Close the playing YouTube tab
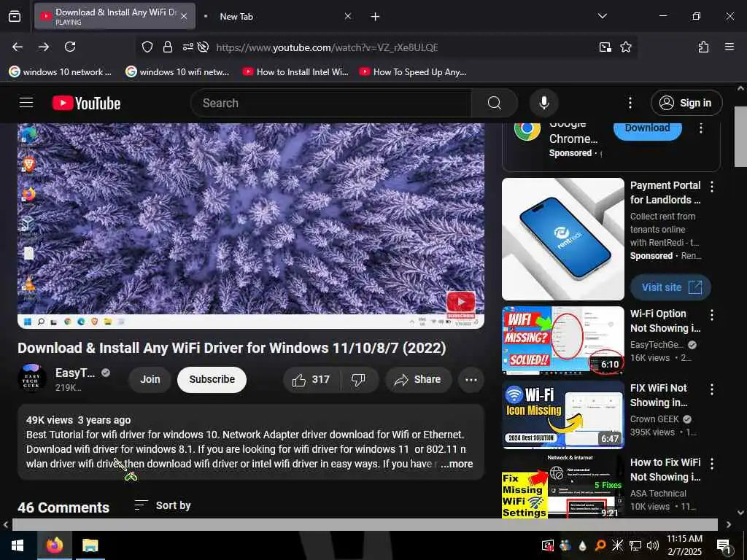747x560 pixels. [x=184, y=16]
